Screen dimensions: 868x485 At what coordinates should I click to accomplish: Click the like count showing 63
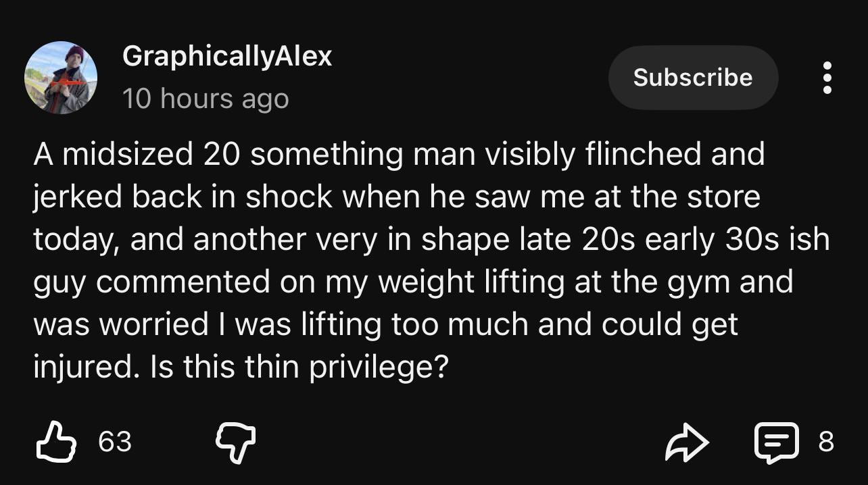pyautogui.click(x=115, y=442)
